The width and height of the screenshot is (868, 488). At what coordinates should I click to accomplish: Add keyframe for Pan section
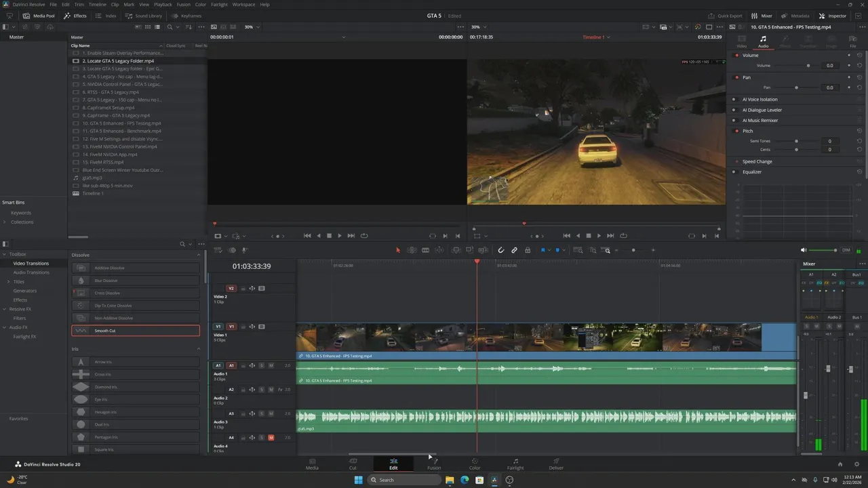tap(849, 77)
